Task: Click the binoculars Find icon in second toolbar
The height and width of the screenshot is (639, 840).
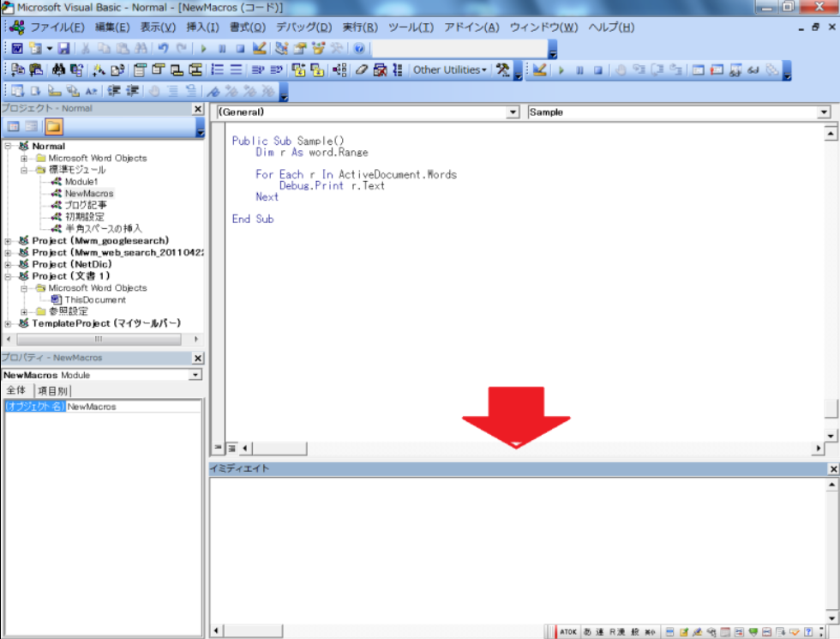Action: click(58, 70)
